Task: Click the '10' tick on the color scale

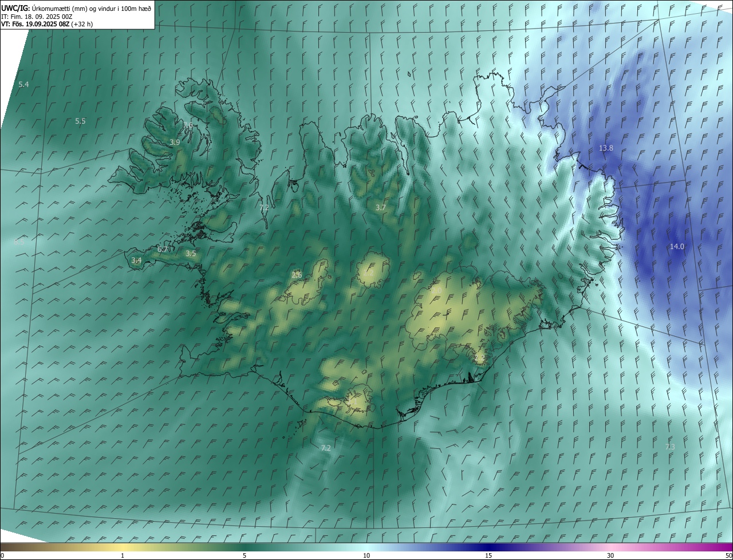Action: pos(366,555)
